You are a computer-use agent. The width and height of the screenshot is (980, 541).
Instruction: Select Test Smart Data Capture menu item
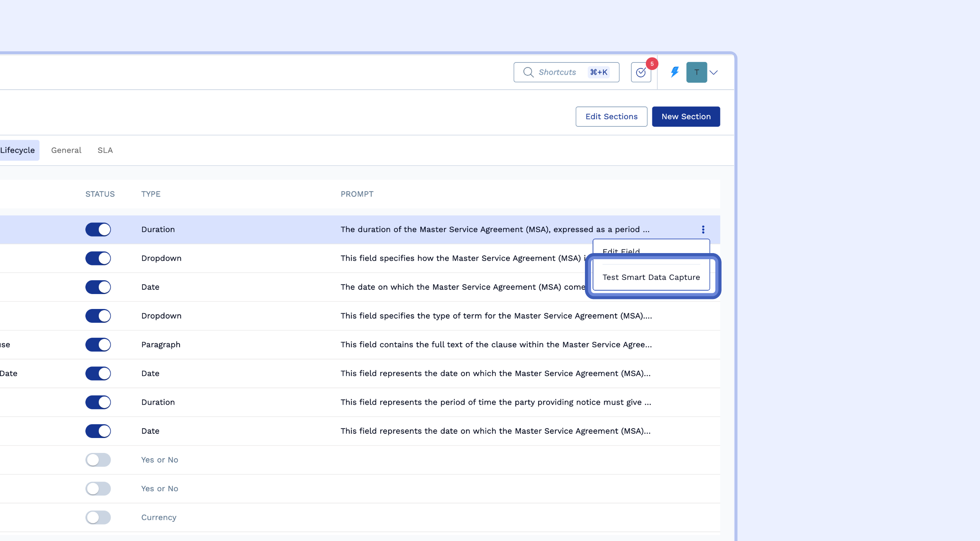(651, 277)
